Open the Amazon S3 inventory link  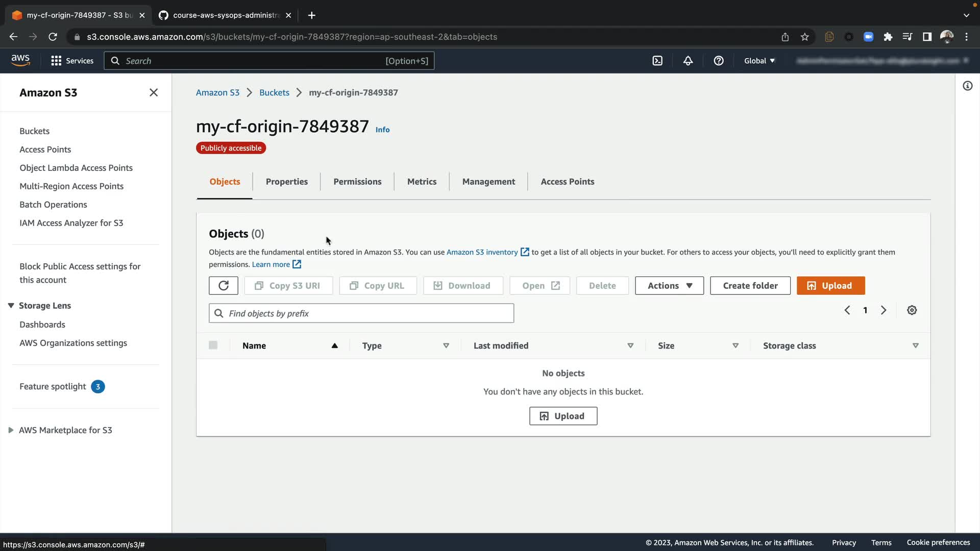(482, 252)
